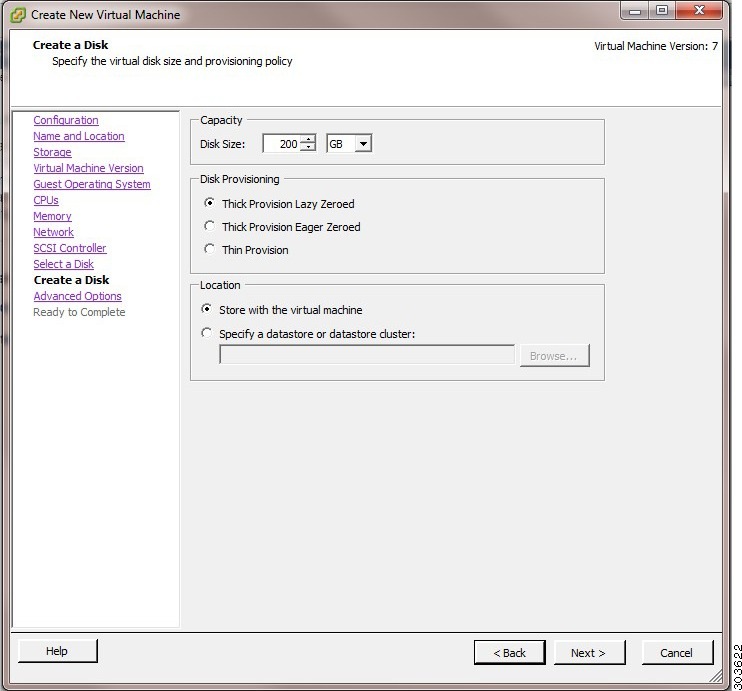The height and width of the screenshot is (691, 742).
Task: Open the Virtual Machine Version step
Action: (x=88, y=168)
